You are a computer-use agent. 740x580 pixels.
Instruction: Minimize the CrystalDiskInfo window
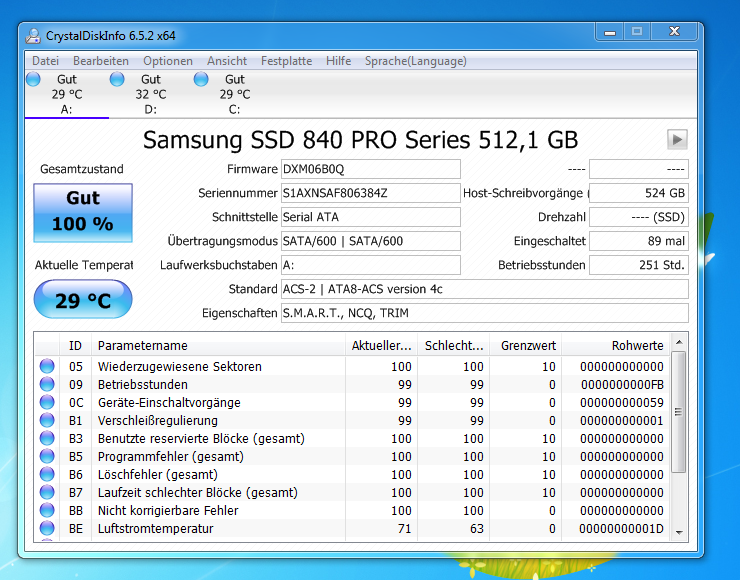pos(610,32)
